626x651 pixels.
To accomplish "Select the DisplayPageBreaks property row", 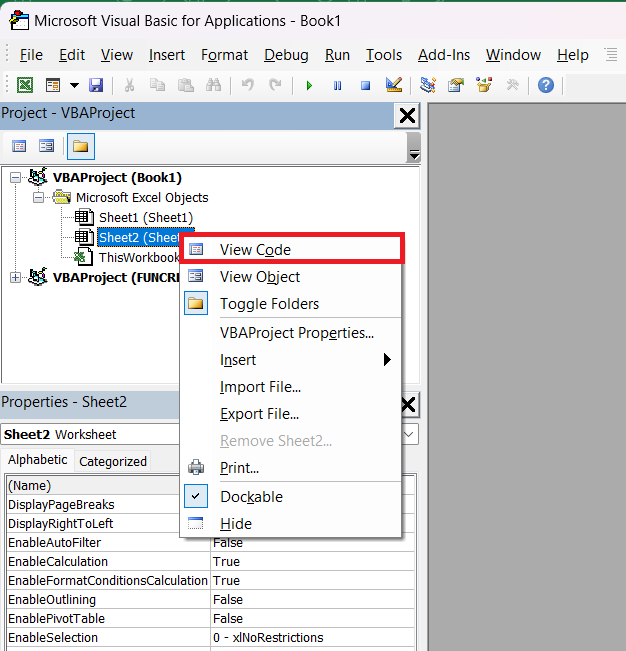I will pos(93,504).
